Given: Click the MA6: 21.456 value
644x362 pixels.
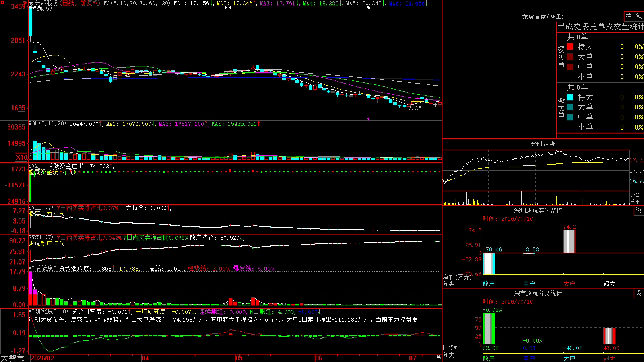Looking at the screenshot, I should click(x=409, y=3).
